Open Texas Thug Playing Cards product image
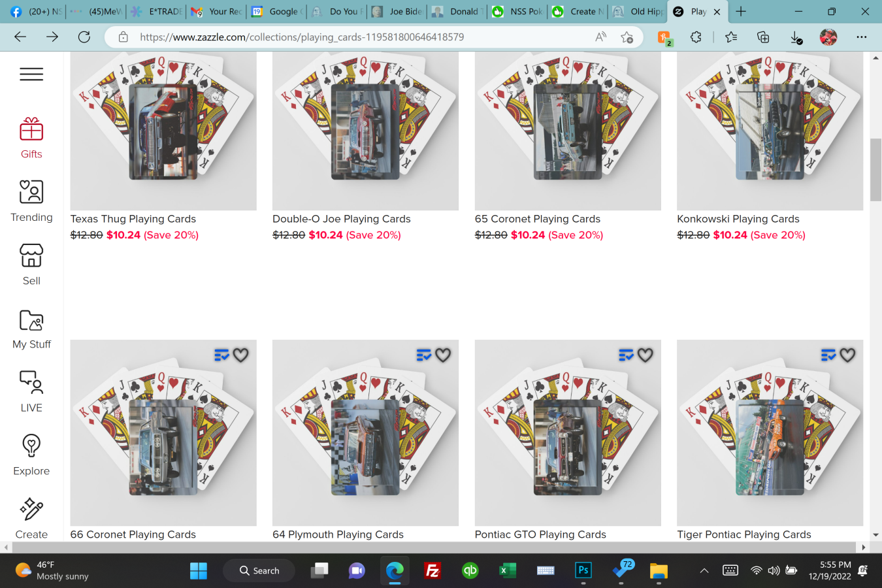 [x=163, y=131]
